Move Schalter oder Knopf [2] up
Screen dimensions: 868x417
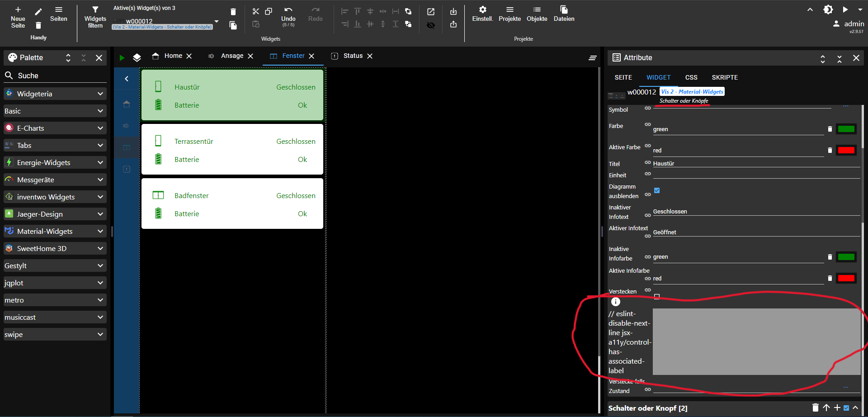[826, 408]
